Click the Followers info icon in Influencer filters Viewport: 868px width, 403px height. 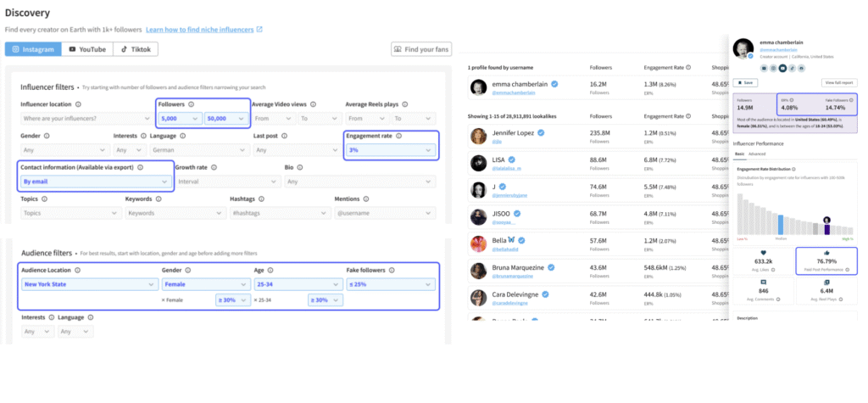click(x=192, y=104)
